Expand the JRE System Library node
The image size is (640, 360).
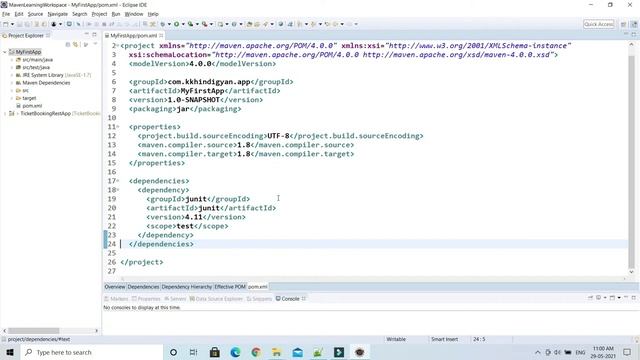click(x=12, y=75)
